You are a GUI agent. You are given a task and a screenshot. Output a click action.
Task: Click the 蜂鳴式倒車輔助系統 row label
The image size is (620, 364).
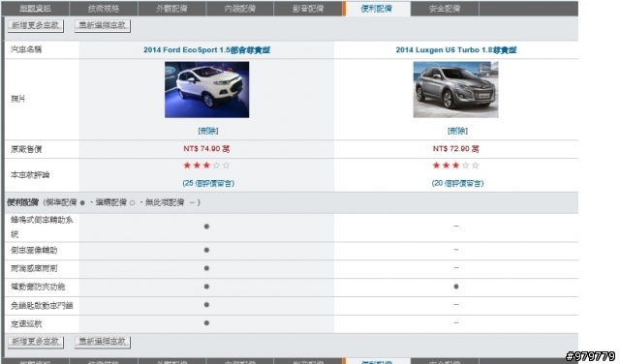(x=42, y=227)
